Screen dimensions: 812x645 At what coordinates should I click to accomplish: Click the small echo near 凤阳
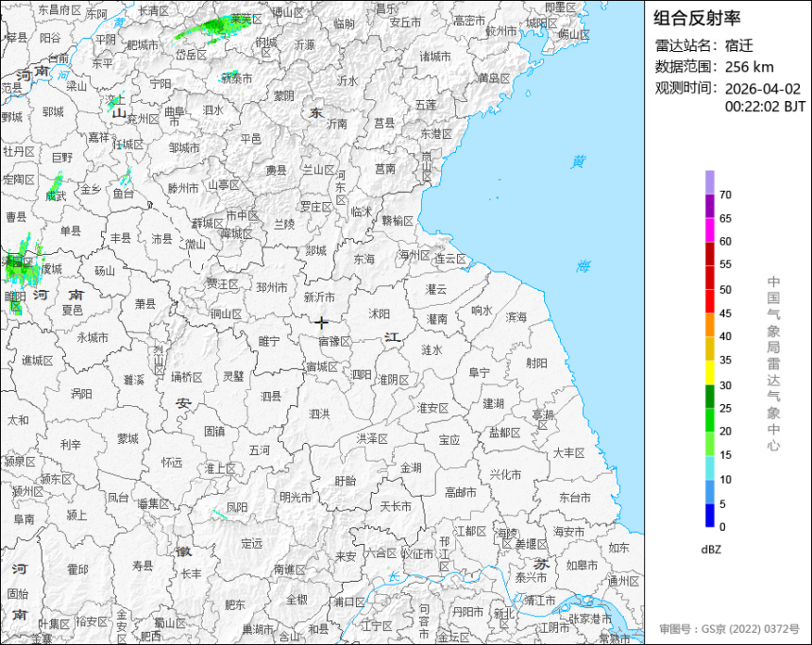click(218, 515)
